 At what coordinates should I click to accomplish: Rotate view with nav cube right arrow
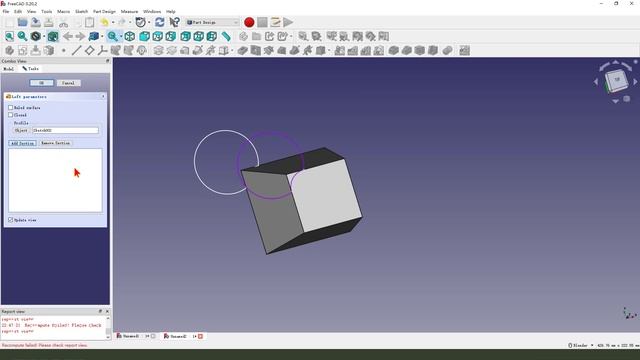(x=635, y=82)
